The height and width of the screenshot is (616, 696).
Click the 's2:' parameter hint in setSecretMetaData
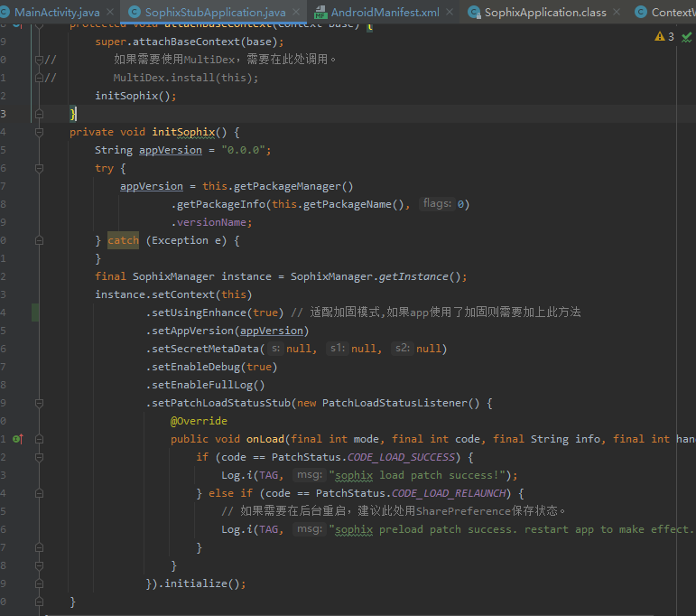click(402, 348)
